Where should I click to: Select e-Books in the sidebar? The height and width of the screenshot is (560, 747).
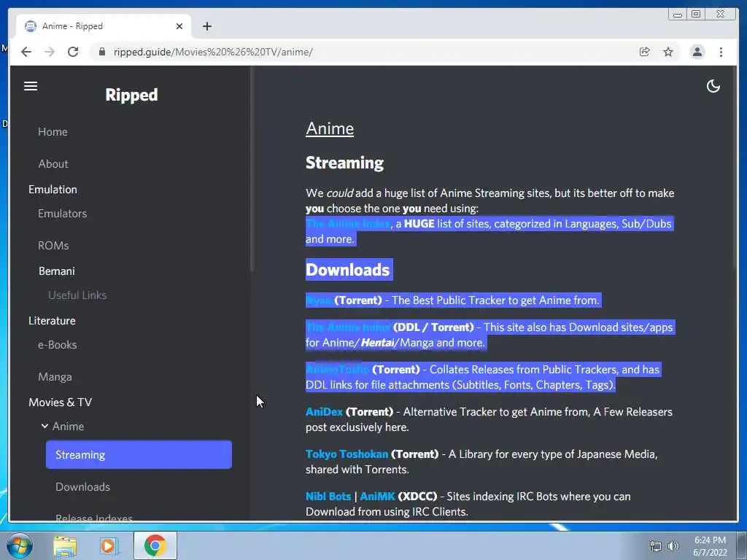[x=57, y=345]
